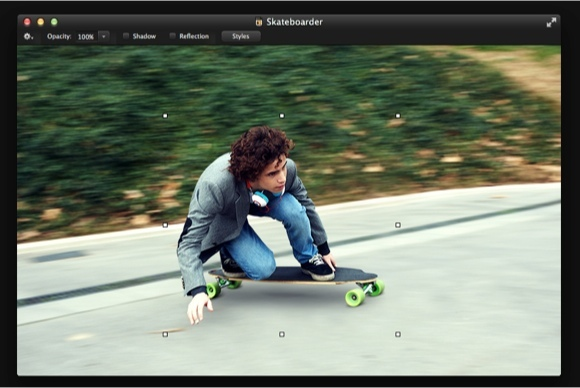The image size is (580, 388).
Task: Click the red close window button
Action: pyautogui.click(x=27, y=22)
